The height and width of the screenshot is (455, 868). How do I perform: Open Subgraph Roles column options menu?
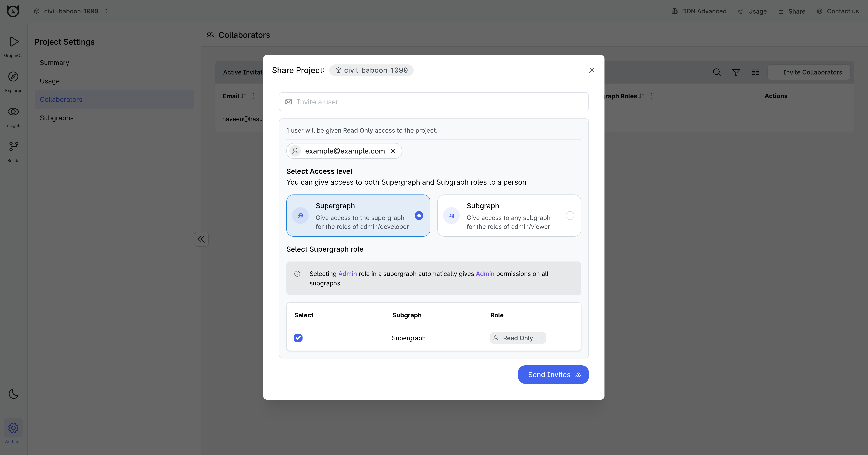[651, 96]
